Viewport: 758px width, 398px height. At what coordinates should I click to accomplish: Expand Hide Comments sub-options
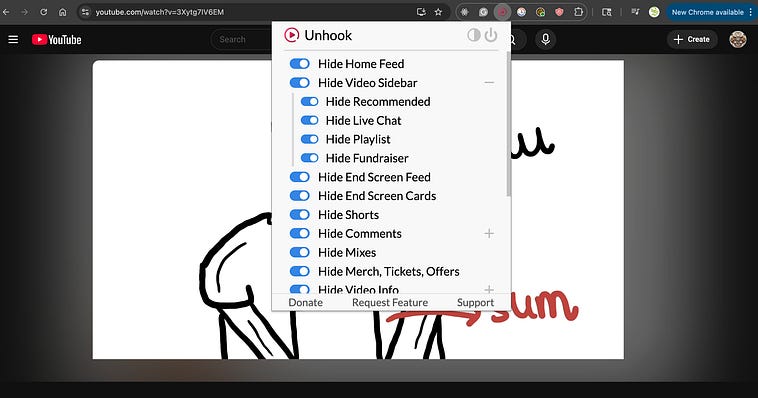click(x=489, y=234)
